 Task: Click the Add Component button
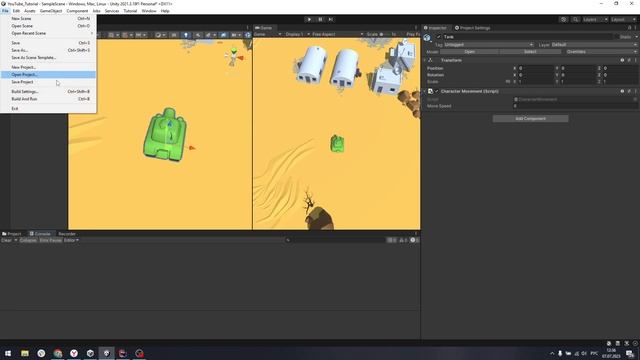(x=530, y=118)
